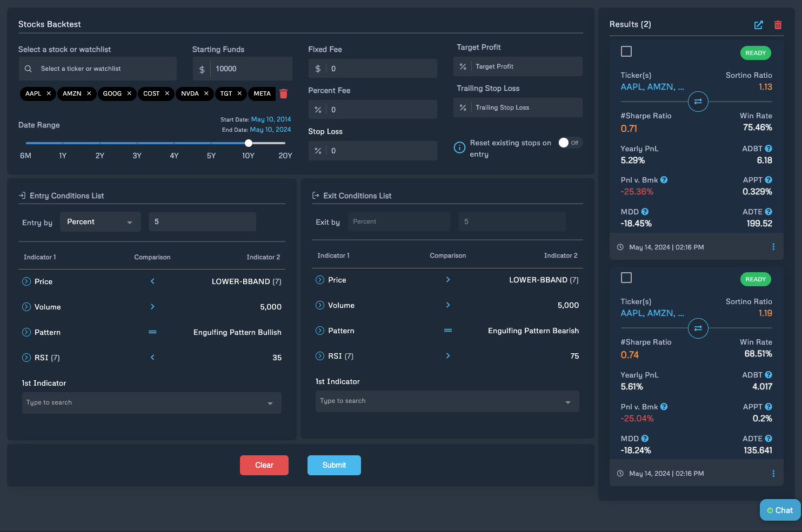This screenshot has height=532, width=802.
Task: Show help for MDD in the first result
Action: click(645, 212)
